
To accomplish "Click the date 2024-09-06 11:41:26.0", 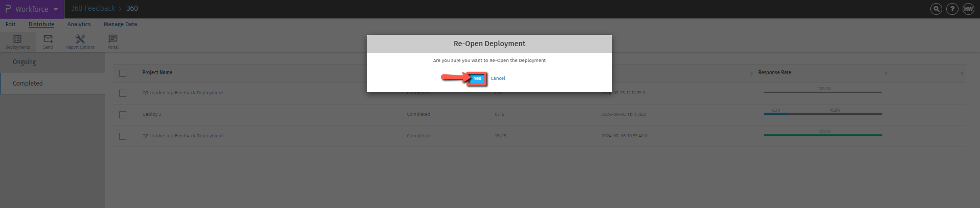I will [623, 114].
